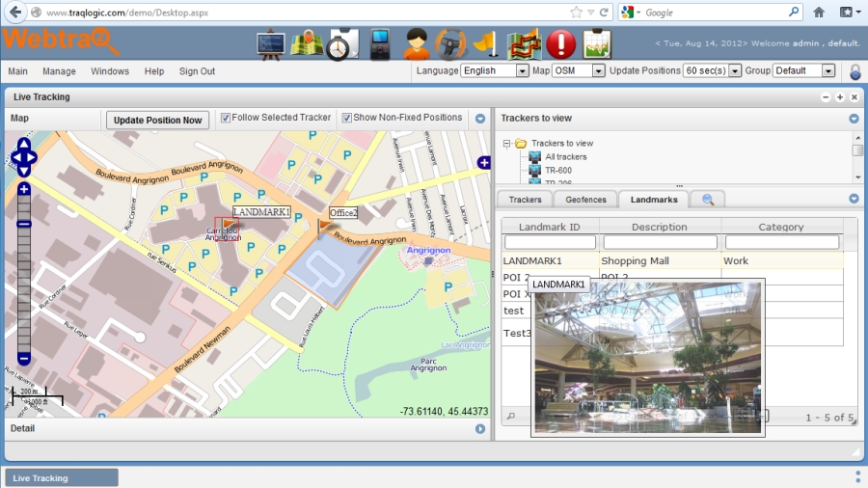
Task: Click the Live Tracking taskbar button
Action: click(x=62, y=478)
